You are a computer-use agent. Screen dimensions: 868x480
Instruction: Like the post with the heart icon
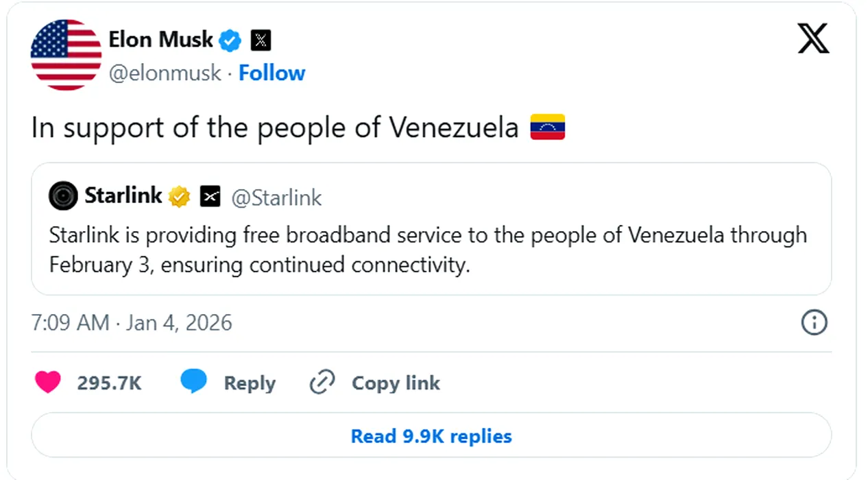pos(48,382)
